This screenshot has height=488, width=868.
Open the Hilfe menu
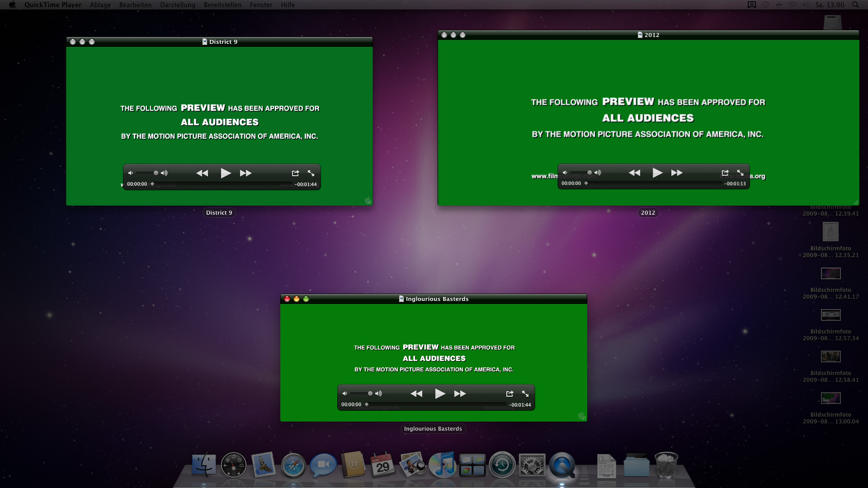(x=288, y=5)
